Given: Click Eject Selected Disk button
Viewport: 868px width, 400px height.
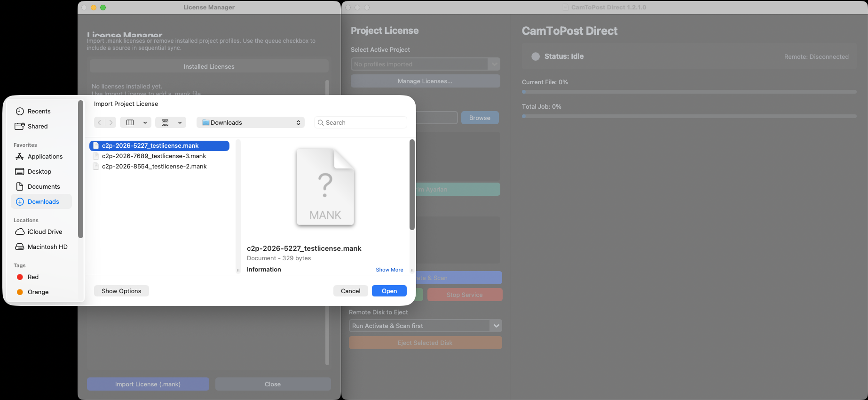Looking at the screenshot, I should click(426, 343).
